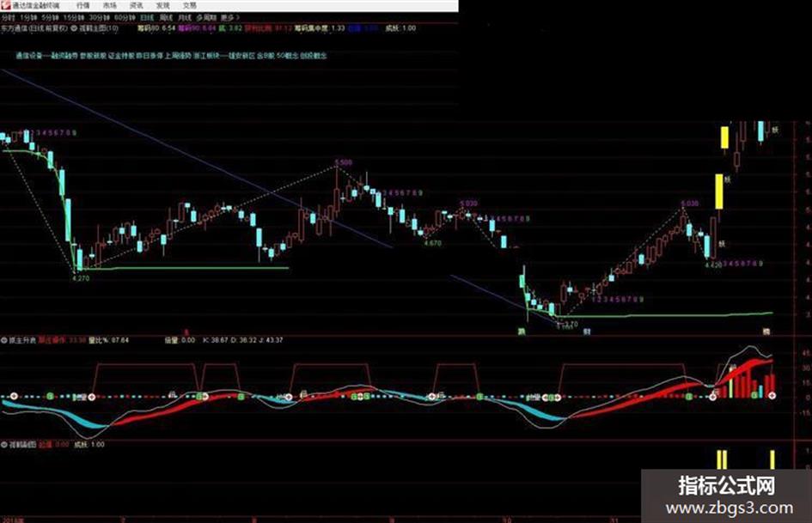
Task: Switch to the 分时 period tab
Action: (9, 18)
